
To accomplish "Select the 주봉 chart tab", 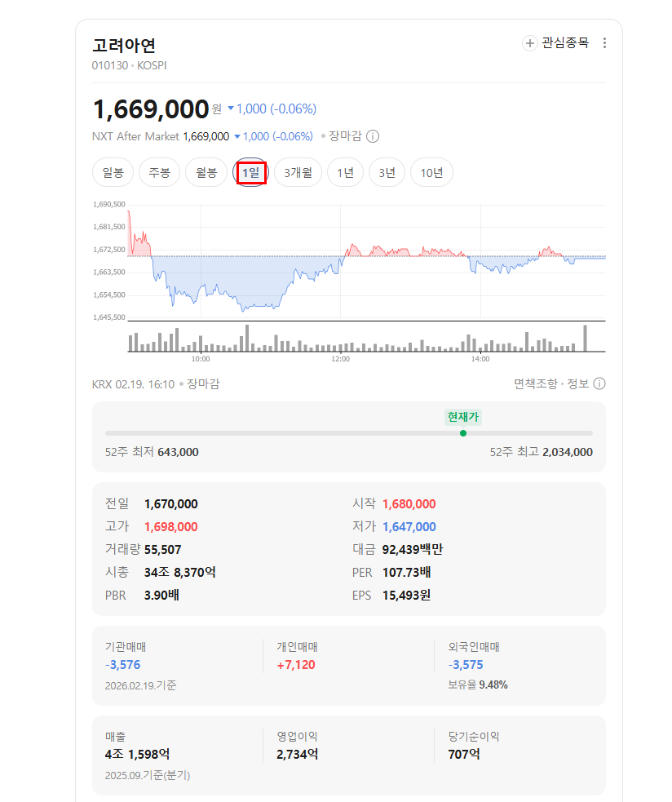I will click(x=159, y=173).
